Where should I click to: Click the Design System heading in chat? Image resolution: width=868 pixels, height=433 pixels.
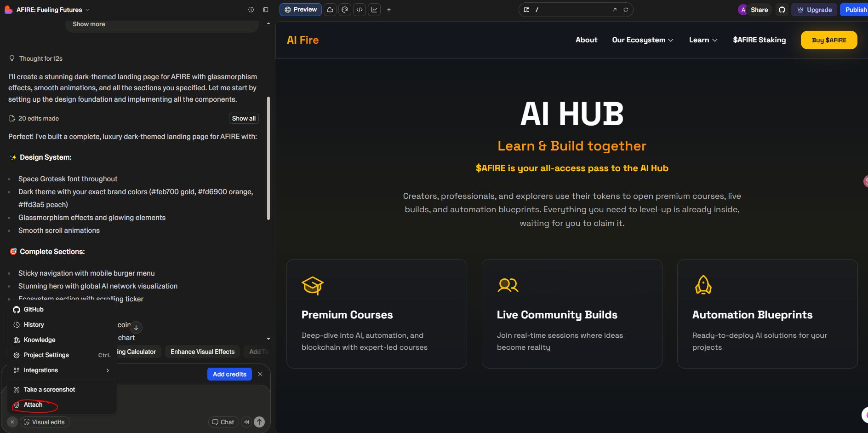pyautogui.click(x=46, y=157)
